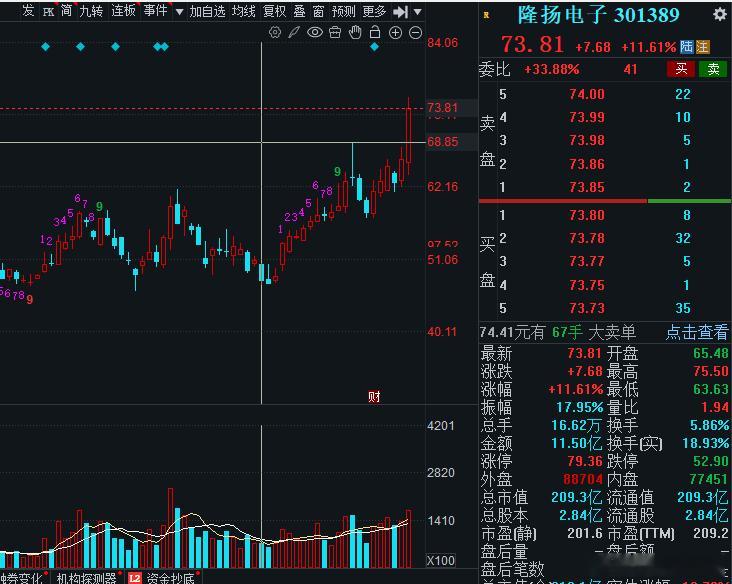Click the 换手(实) 18.93% value
Viewport: 732px width, 584px height.
point(705,443)
